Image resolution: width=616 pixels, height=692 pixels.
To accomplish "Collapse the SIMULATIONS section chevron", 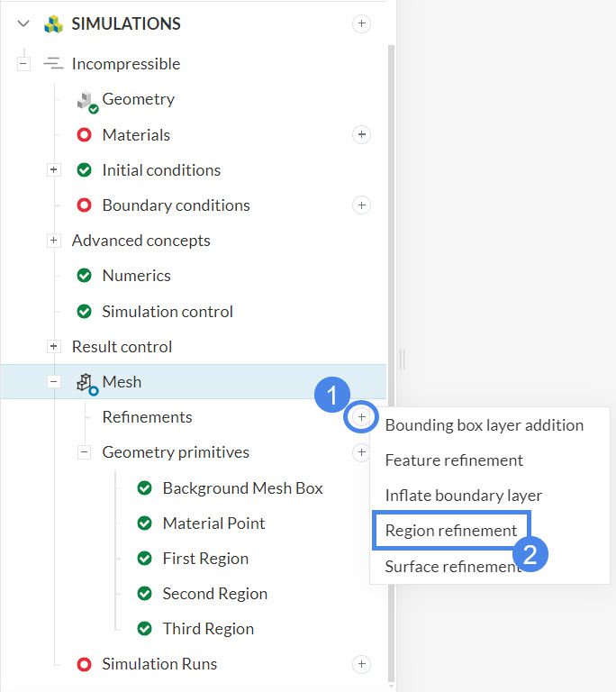I will coord(23,24).
